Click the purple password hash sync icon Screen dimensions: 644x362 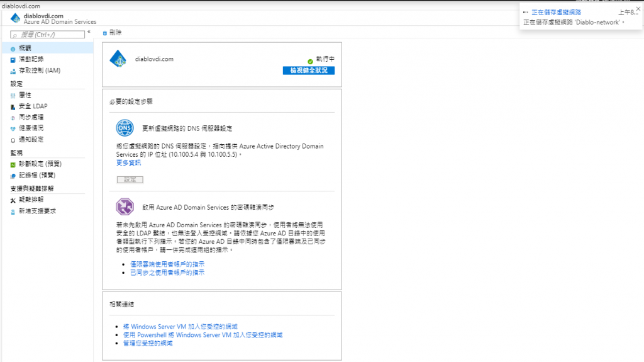[x=125, y=206]
